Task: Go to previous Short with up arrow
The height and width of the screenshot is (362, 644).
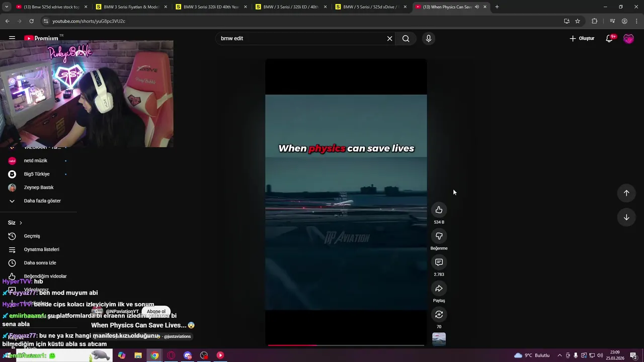Action: (626, 193)
